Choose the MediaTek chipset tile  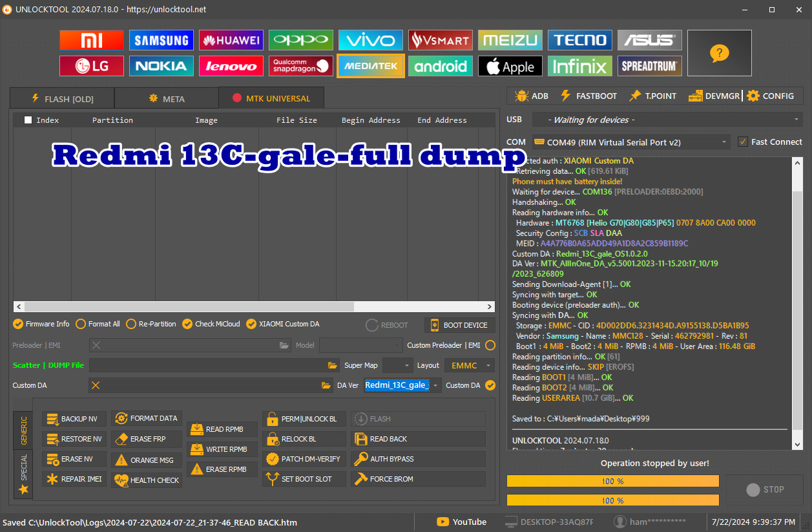point(371,66)
